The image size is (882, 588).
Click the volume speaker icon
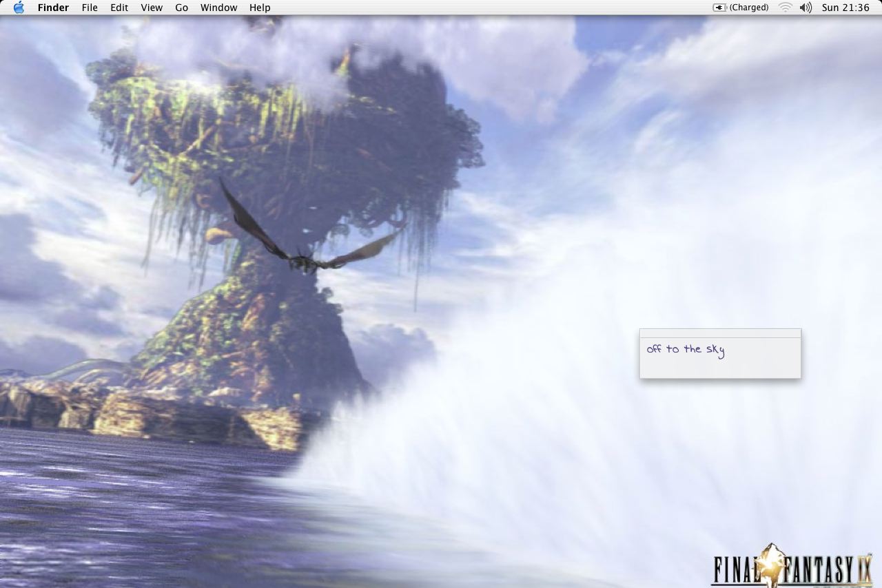pyautogui.click(x=806, y=8)
